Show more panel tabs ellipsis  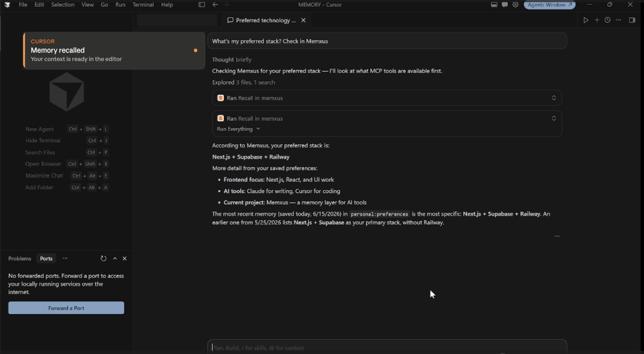(x=65, y=258)
